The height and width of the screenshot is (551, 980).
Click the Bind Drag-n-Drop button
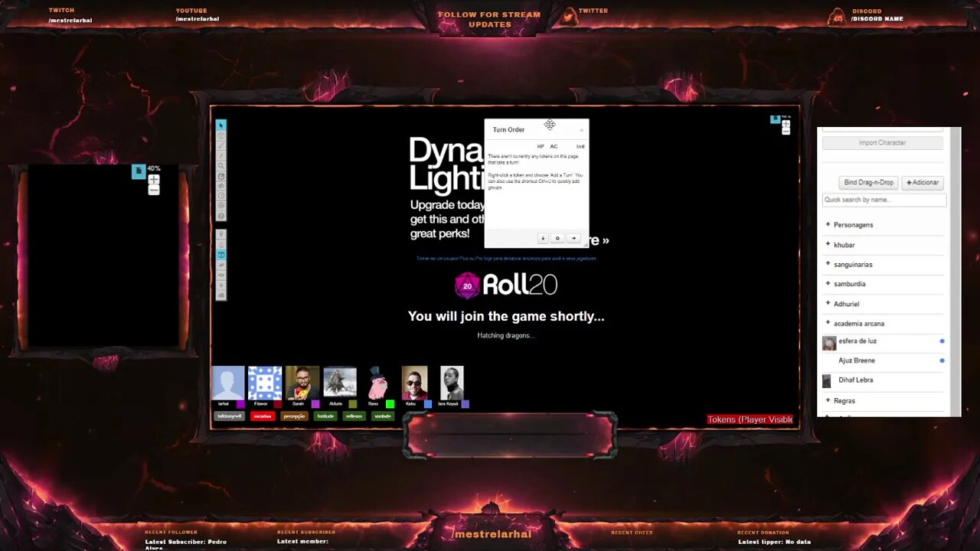[868, 182]
